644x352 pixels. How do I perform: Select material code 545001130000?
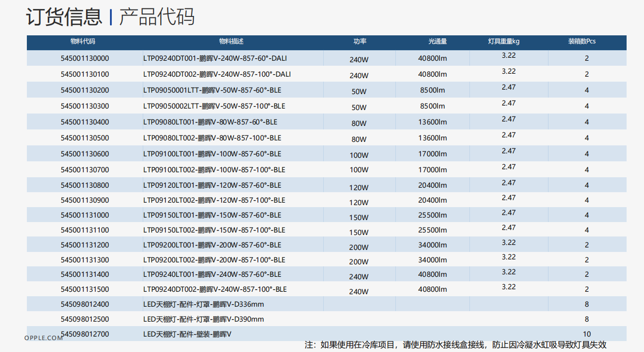(x=85, y=58)
